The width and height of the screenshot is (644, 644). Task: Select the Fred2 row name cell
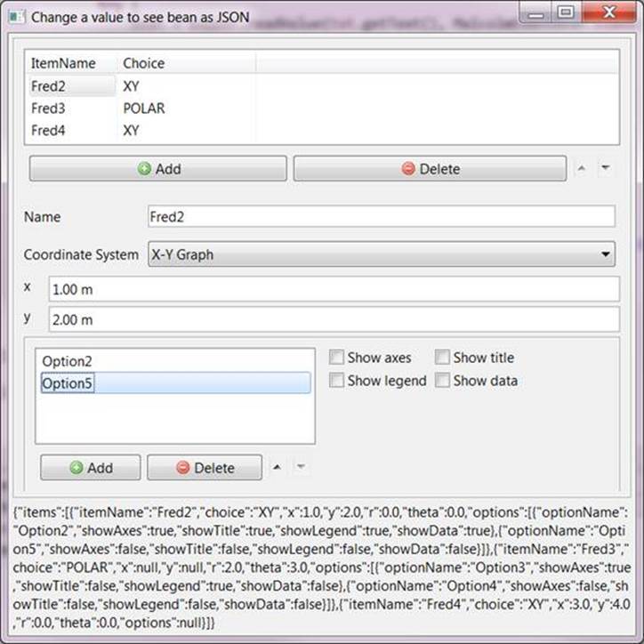tap(71, 86)
